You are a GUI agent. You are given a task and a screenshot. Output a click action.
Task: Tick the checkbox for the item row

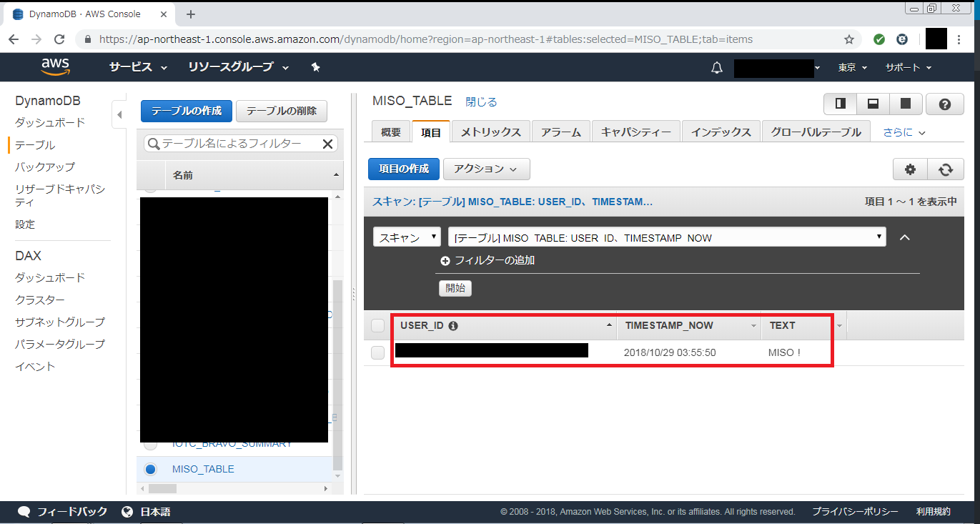click(377, 352)
